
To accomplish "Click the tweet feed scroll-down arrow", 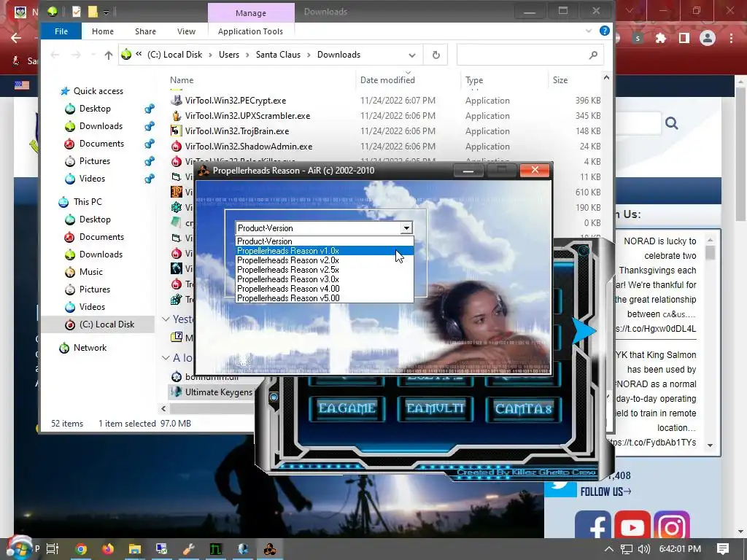I will point(711,446).
